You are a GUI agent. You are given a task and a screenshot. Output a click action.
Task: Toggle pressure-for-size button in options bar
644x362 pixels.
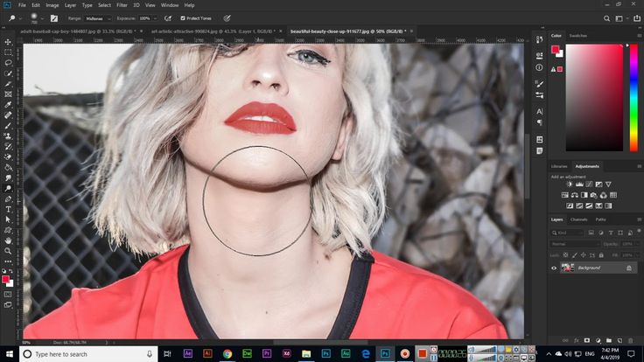coord(227,18)
